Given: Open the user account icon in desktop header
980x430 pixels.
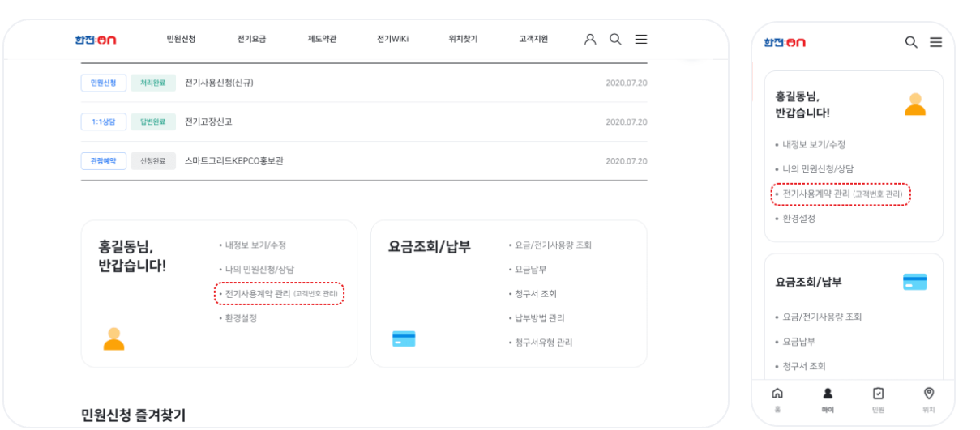Looking at the screenshot, I should [x=590, y=39].
